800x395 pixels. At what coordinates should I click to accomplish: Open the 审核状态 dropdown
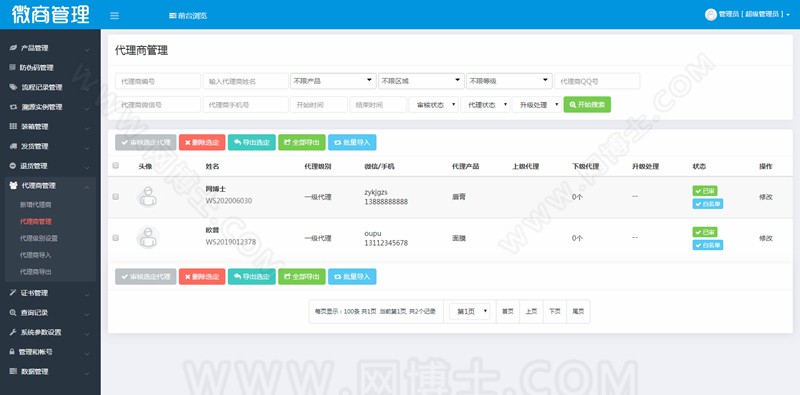point(433,105)
